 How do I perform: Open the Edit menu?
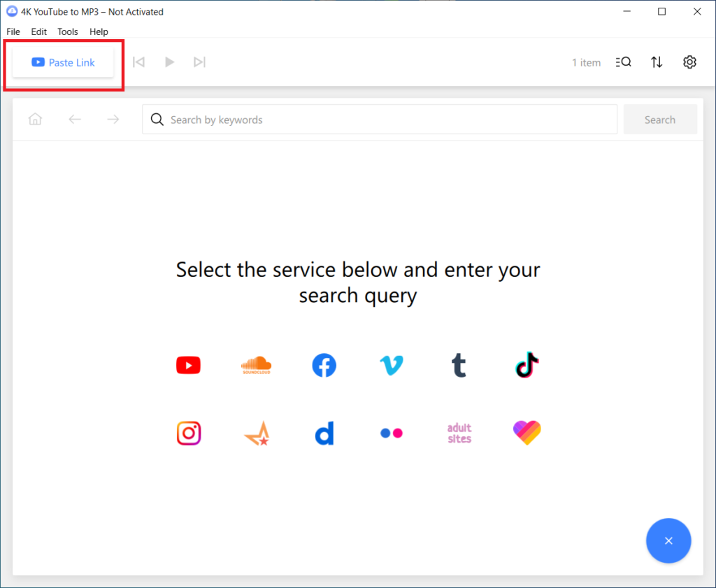coord(39,31)
